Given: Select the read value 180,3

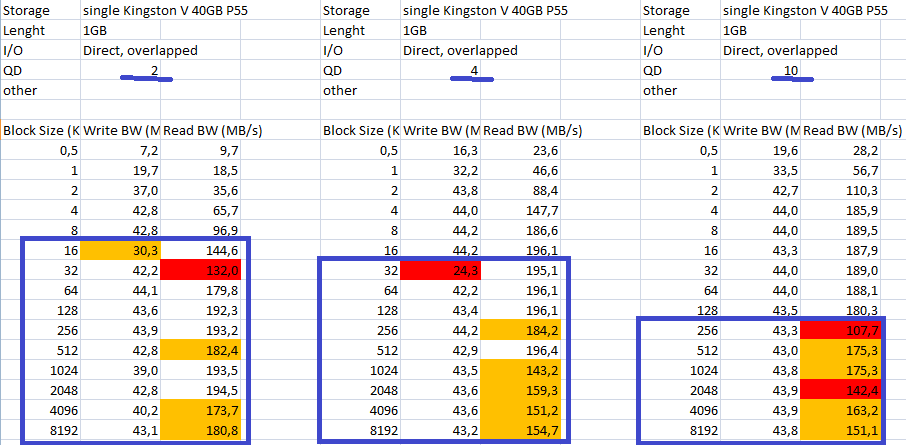Looking at the screenshot, I should pyautogui.click(x=841, y=311).
